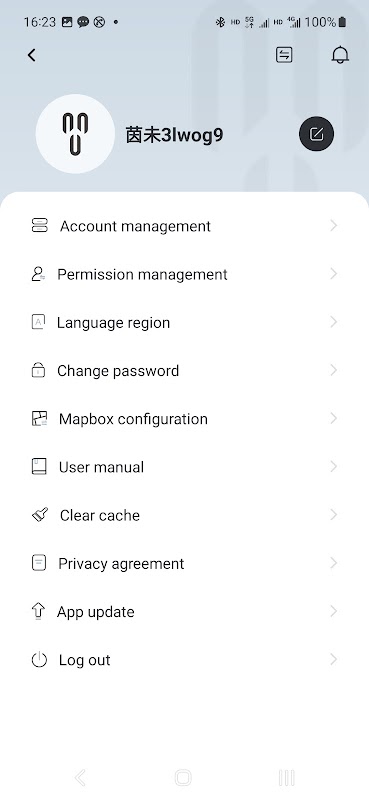Tap the profile avatar logo
Image resolution: width=369 pixels, height=800 pixels.
point(76,134)
